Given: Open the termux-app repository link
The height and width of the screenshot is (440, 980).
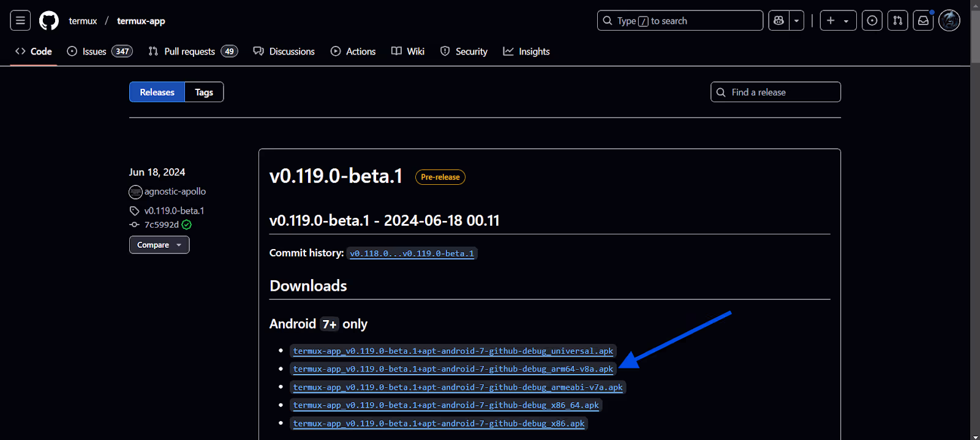Looking at the screenshot, I should [141, 21].
